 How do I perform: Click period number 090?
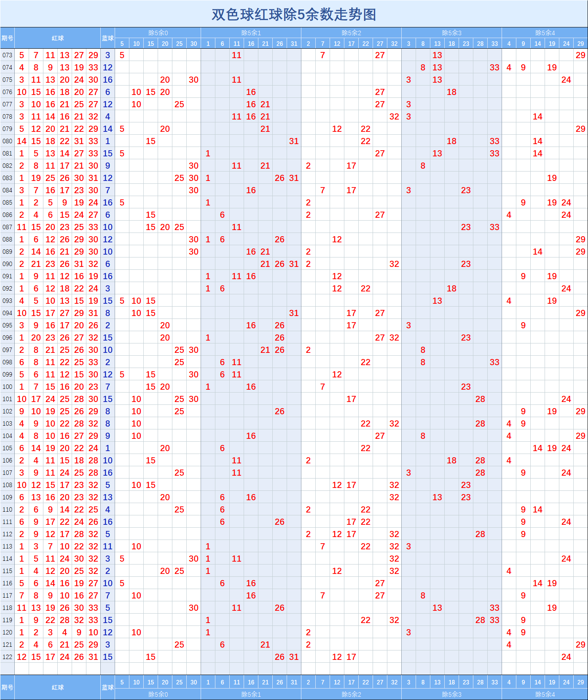(x=7, y=264)
